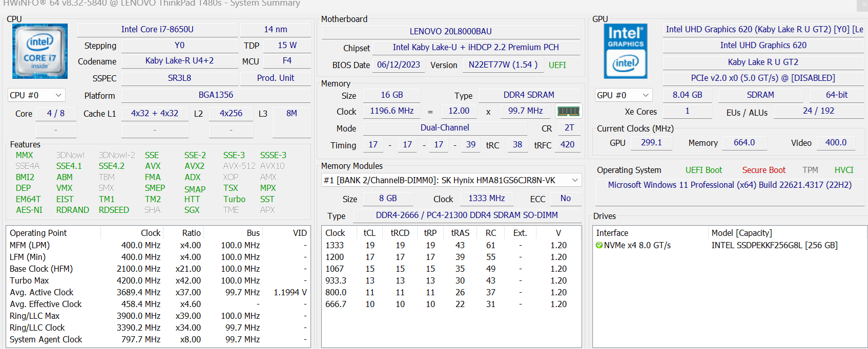Click the green memory module icon
The image size is (868, 349).
pyautogui.click(x=568, y=111)
